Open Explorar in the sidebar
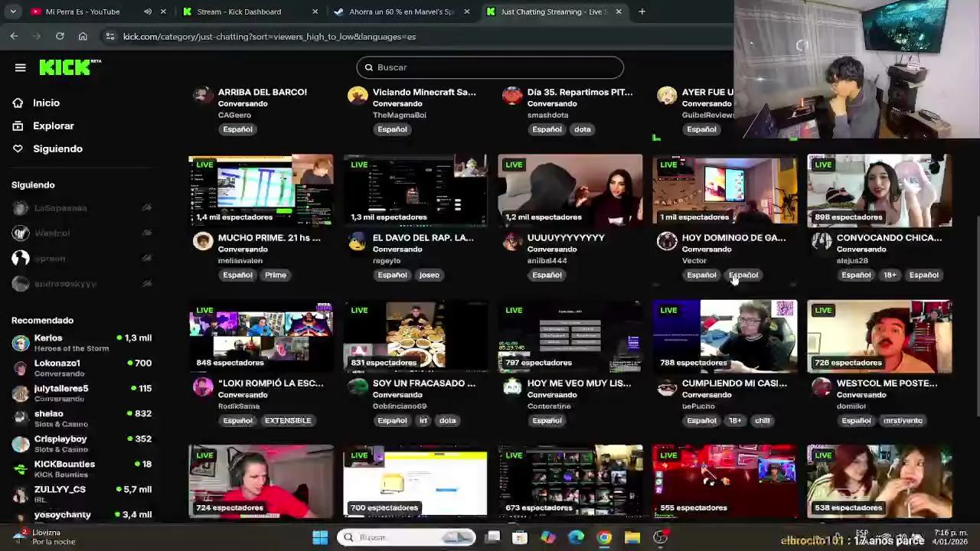This screenshot has height=551, width=980. pyautogui.click(x=53, y=126)
